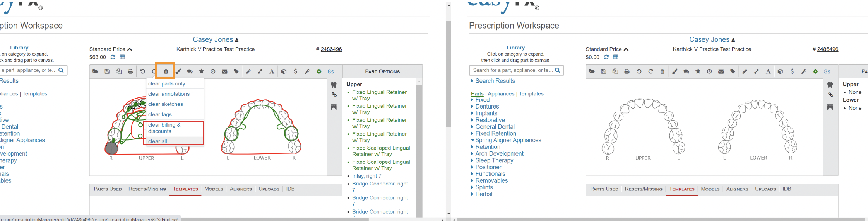This screenshot has width=868, height=221.
Task: Open Aligners tab in left window
Action: click(241, 189)
